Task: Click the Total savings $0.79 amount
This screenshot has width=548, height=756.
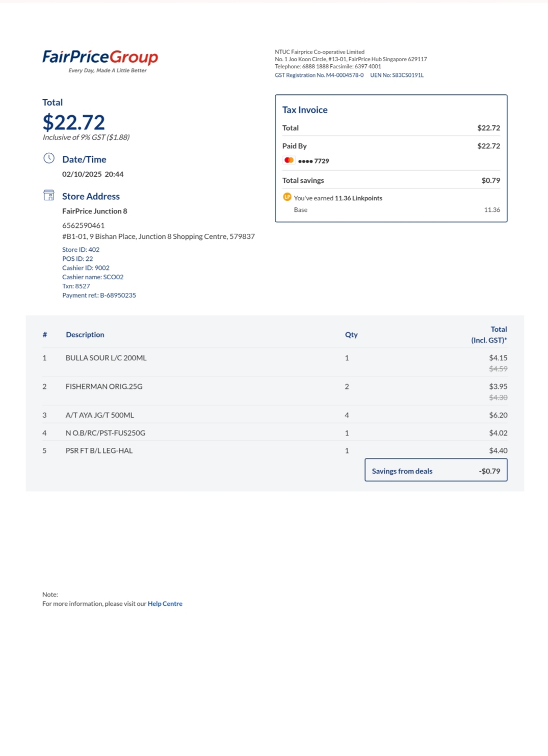Action: click(x=490, y=180)
